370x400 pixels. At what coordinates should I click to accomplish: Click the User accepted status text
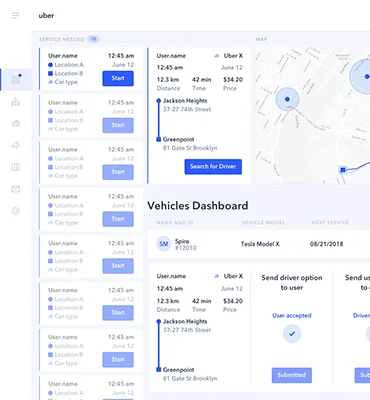click(292, 315)
